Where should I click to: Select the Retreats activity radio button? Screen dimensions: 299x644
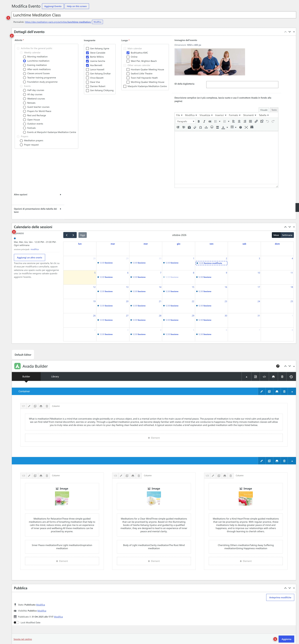click(x=24, y=103)
